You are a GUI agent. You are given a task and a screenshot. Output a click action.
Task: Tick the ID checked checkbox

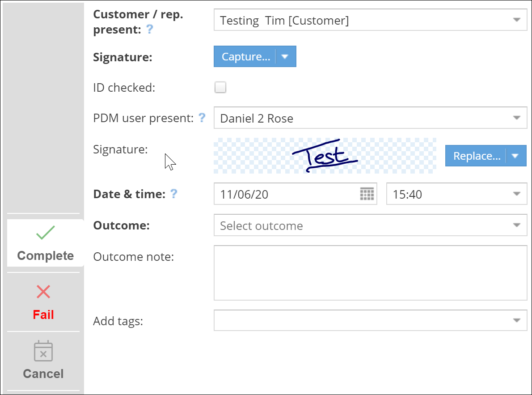220,87
